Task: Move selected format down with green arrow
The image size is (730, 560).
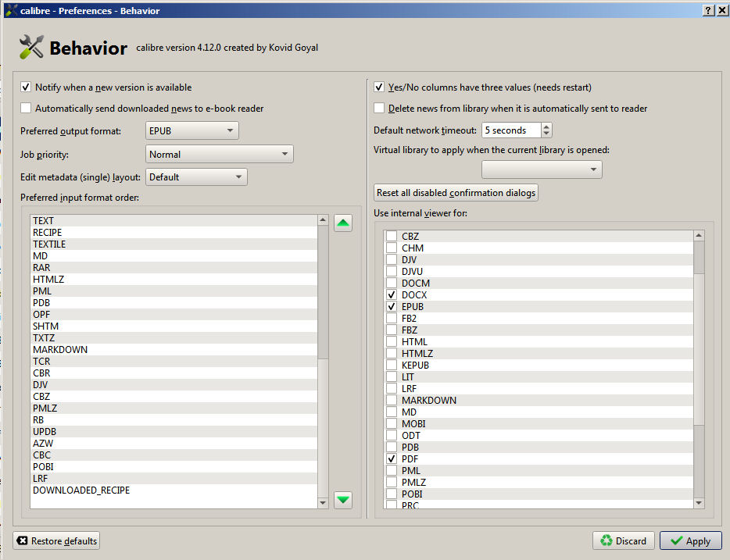Action: (x=342, y=500)
